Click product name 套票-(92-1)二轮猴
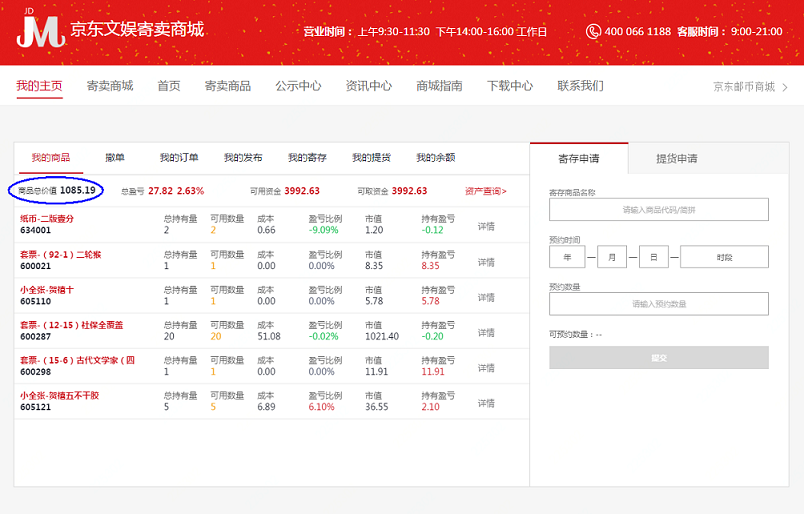 pyautogui.click(x=60, y=255)
